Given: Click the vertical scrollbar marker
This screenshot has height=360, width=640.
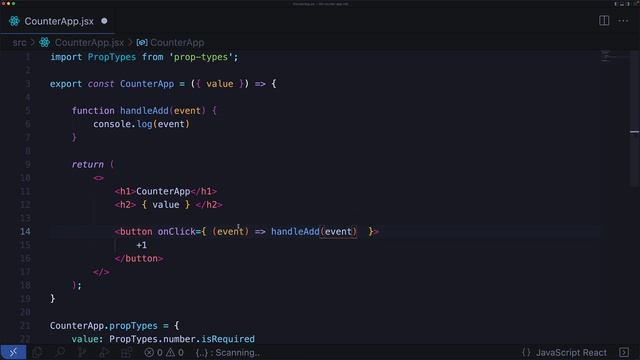Looking at the screenshot, I should pos(634,132).
